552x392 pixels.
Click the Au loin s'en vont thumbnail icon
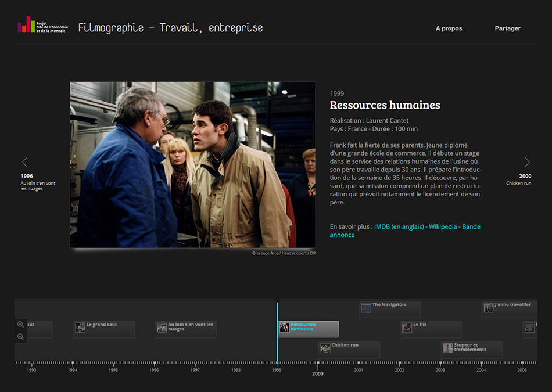pyautogui.click(x=162, y=328)
